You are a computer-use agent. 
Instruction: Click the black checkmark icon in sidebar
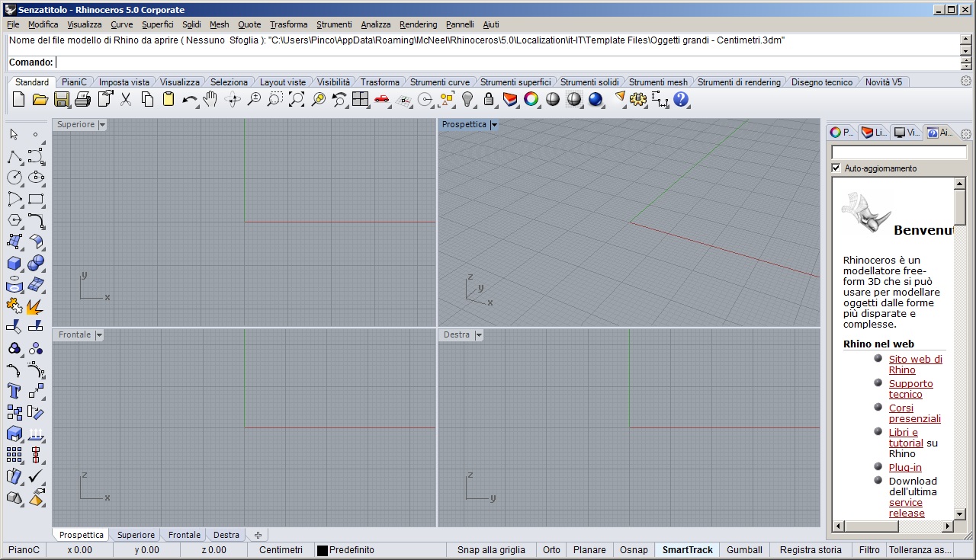(36, 476)
